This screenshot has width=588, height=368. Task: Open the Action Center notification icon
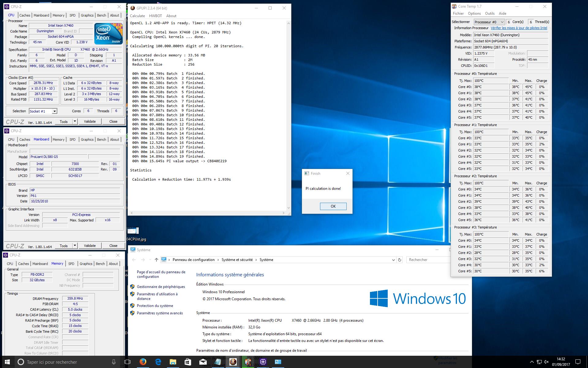click(578, 362)
